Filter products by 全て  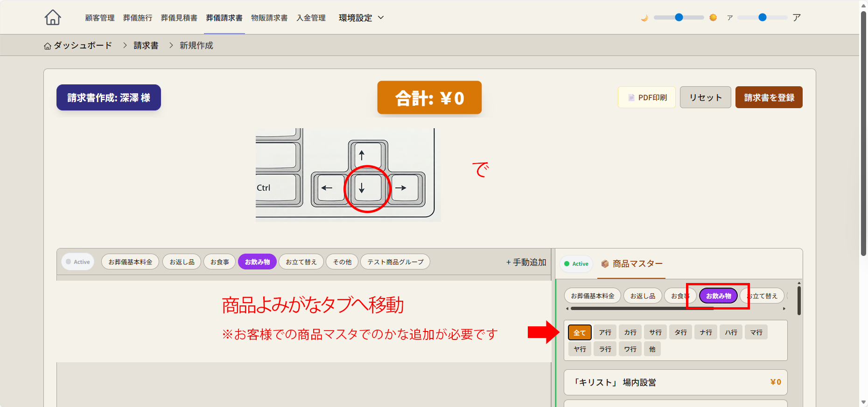(580, 332)
